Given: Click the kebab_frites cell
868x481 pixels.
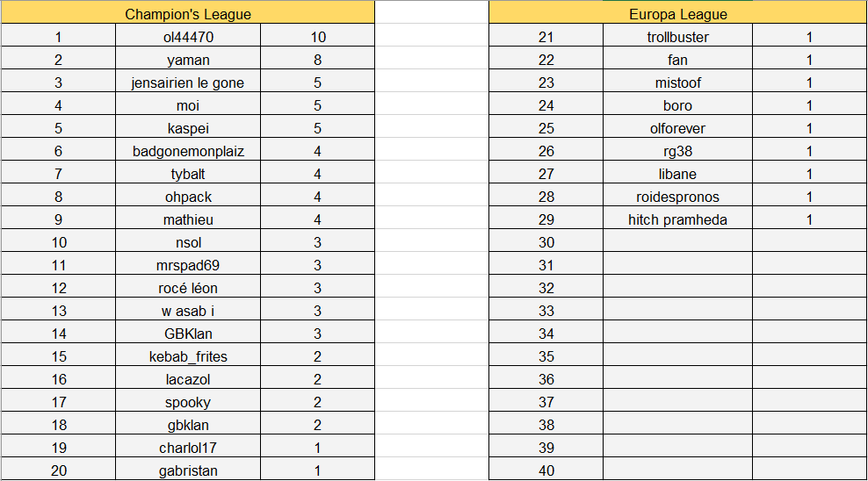Looking at the screenshot, I should point(188,356).
